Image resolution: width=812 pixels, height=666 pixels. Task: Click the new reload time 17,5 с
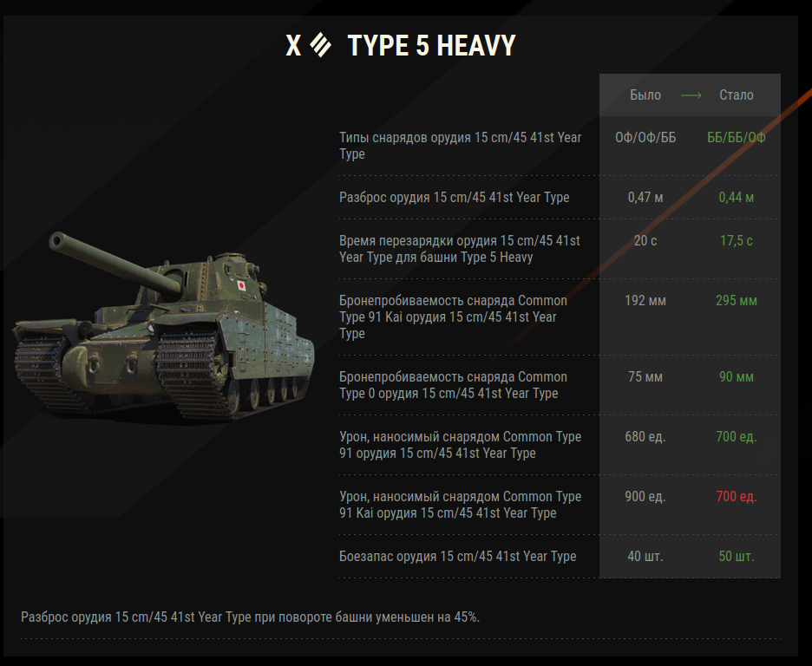coord(737,240)
